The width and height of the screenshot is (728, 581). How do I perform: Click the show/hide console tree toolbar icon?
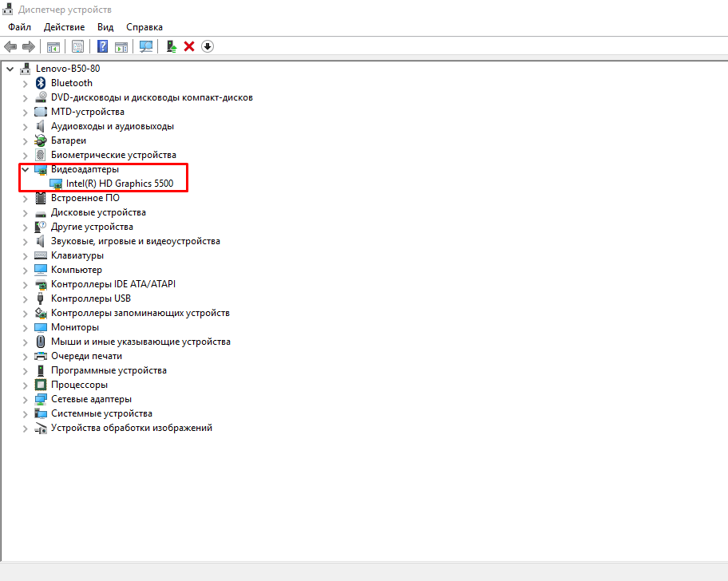click(53, 46)
